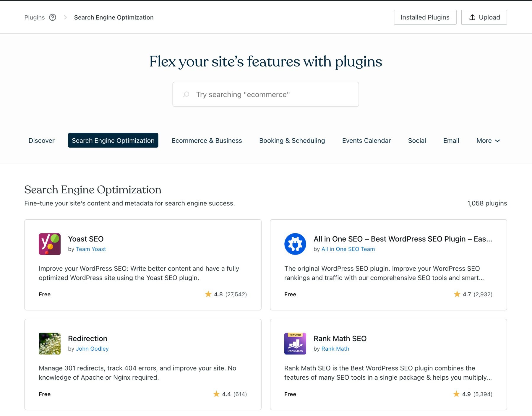Click the star icon on Rank Math rating
Viewport: 532px width, 416px height.
tap(456, 394)
